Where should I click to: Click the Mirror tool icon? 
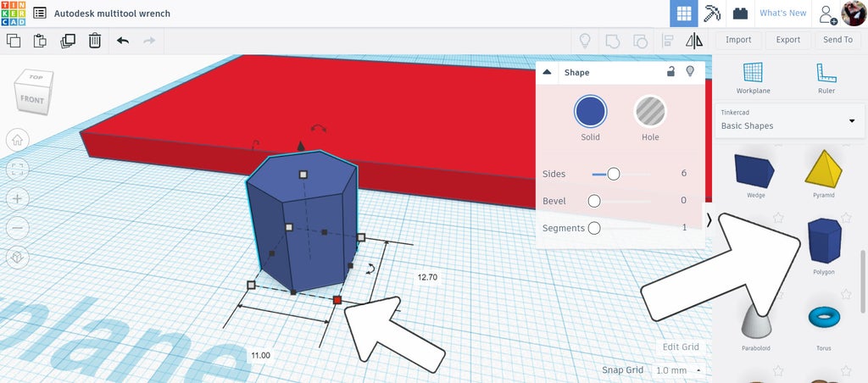coord(693,41)
